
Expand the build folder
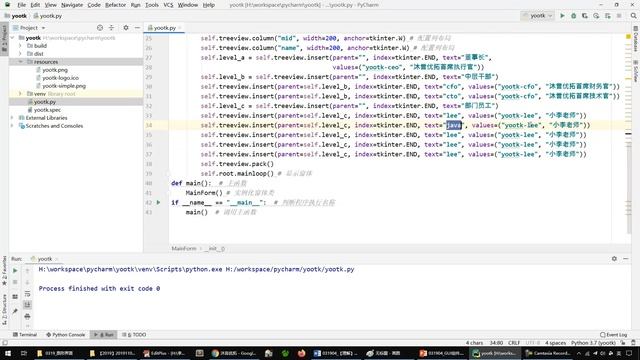20,46
